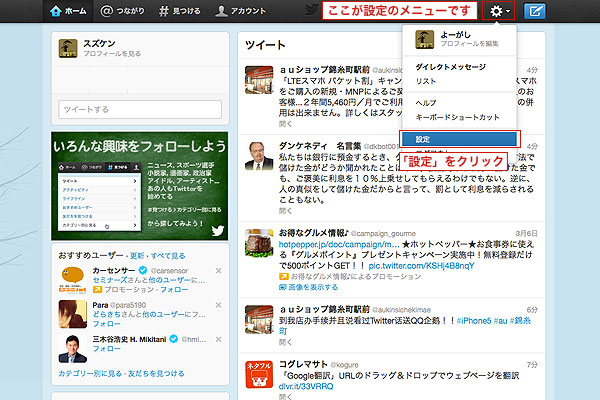Select キーボードショートカット in the gear menu
The height and width of the screenshot is (400, 600).
coord(457,117)
